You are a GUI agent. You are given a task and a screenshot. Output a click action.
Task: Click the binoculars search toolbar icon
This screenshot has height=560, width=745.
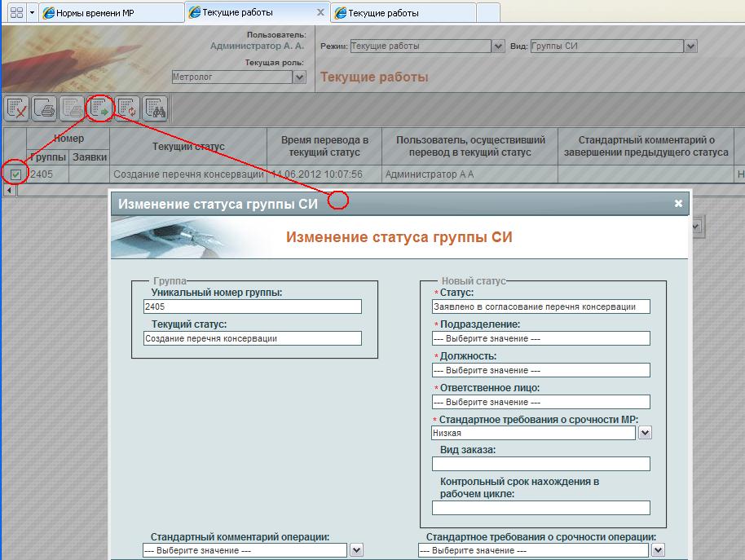click(x=155, y=108)
